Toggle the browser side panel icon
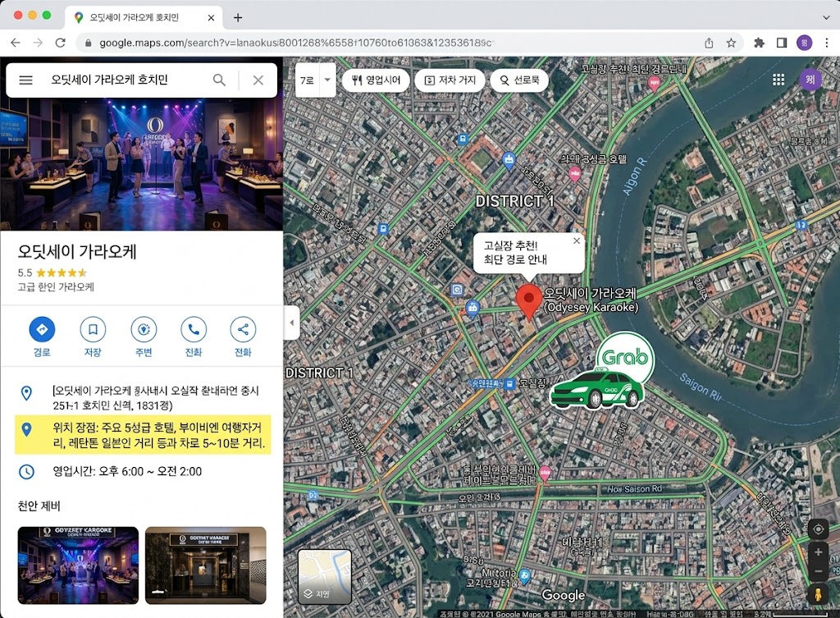 point(782,43)
